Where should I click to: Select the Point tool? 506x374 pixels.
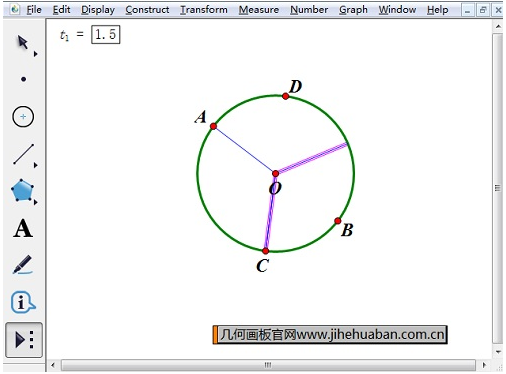point(23,79)
